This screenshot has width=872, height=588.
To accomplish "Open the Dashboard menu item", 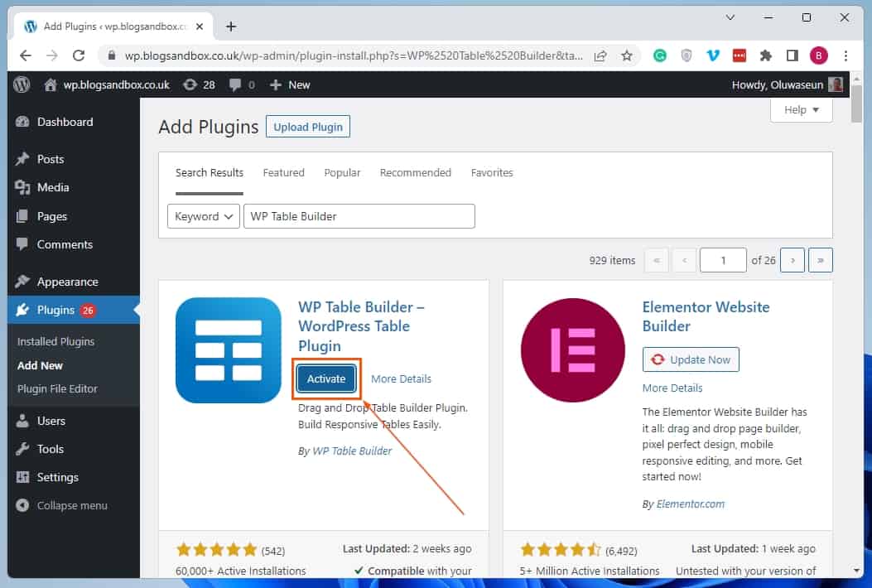I will pos(65,122).
